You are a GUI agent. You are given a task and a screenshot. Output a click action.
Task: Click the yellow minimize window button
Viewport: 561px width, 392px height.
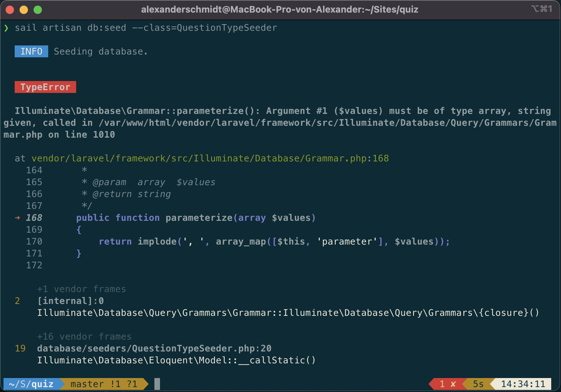[24, 10]
